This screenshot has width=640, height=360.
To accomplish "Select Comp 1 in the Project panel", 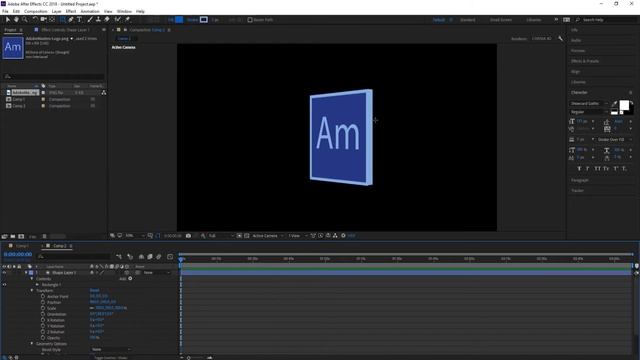I will pyautogui.click(x=19, y=99).
